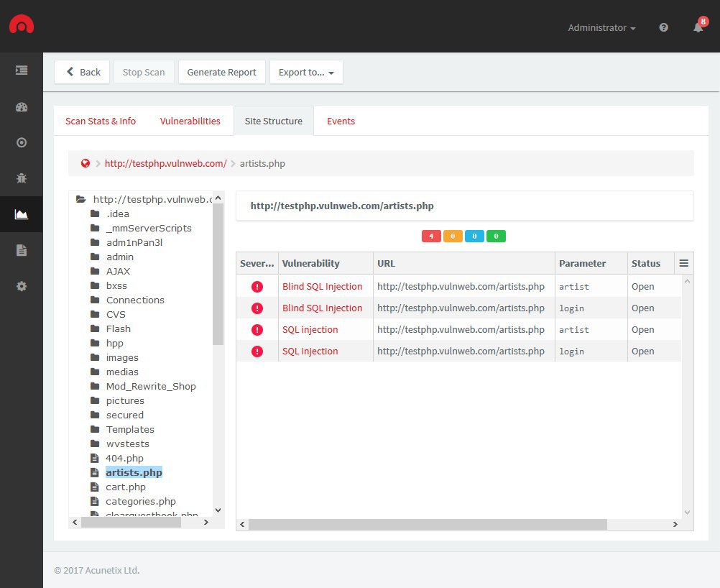Select the Connections folder in the tree
This screenshot has height=588, width=720.
pos(136,300)
